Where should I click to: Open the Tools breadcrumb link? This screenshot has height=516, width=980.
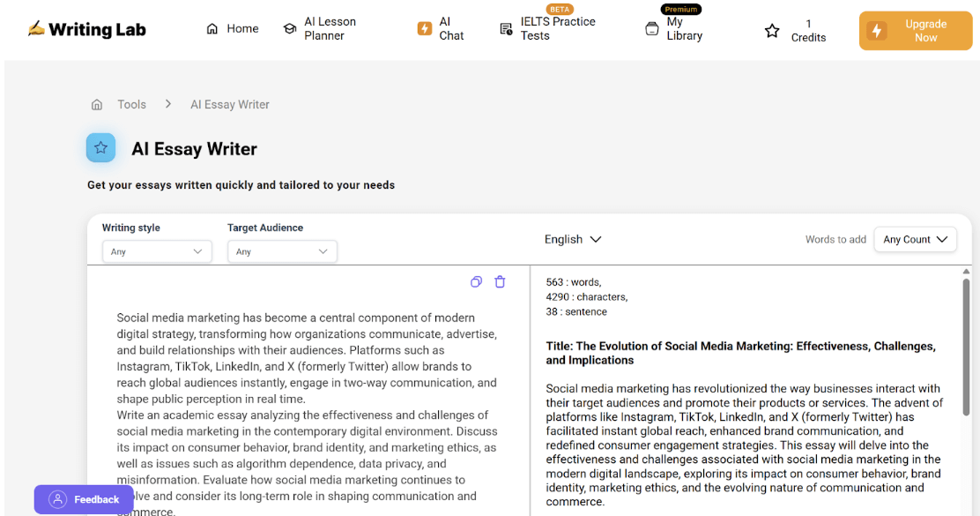point(131,103)
